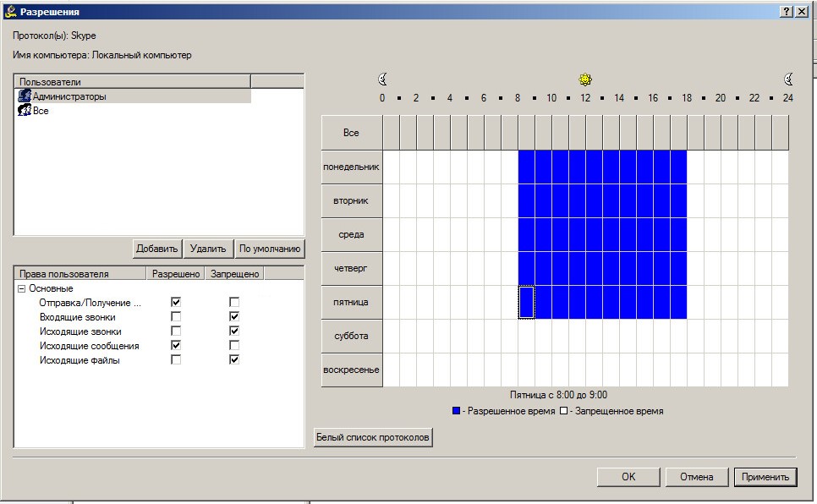The image size is (817, 504).
Task: Check Разрешено for Входящие звонки
Action: (x=176, y=317)
